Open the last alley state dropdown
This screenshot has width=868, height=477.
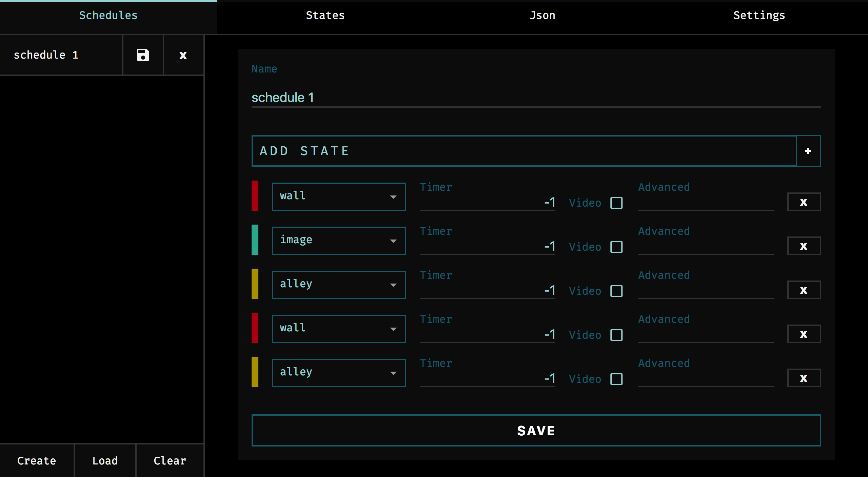(339, 373)
